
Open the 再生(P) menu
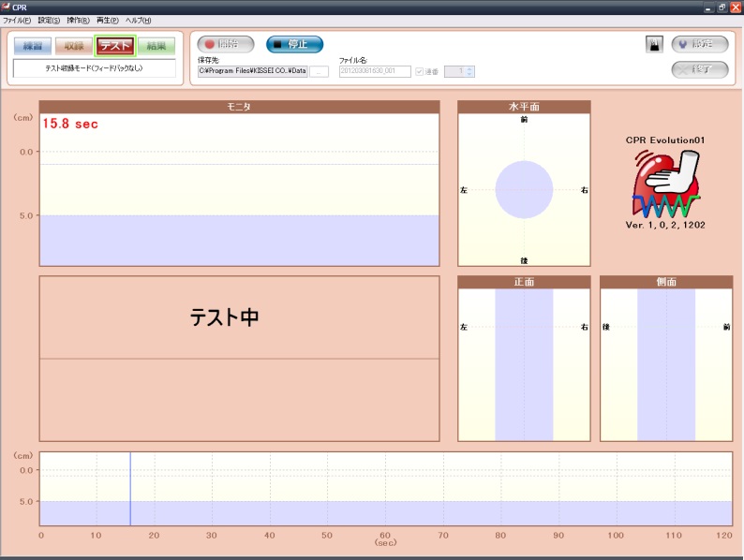108,20
